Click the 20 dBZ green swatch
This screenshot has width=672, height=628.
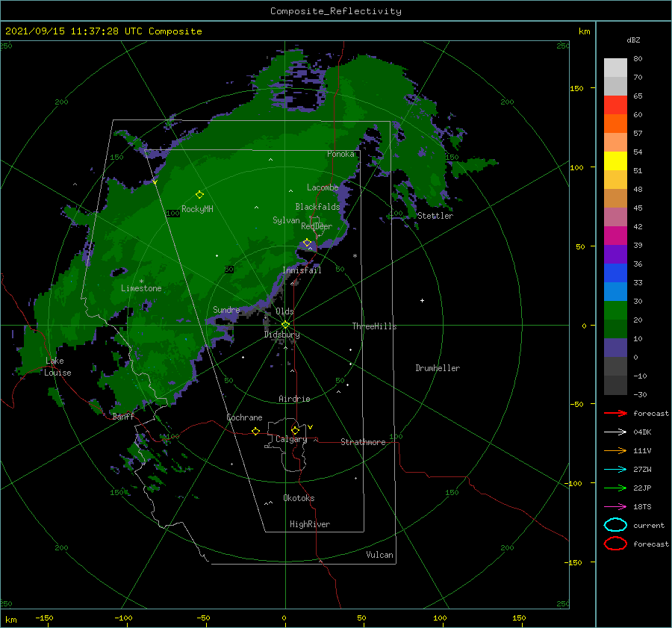(x=615, y=311)
